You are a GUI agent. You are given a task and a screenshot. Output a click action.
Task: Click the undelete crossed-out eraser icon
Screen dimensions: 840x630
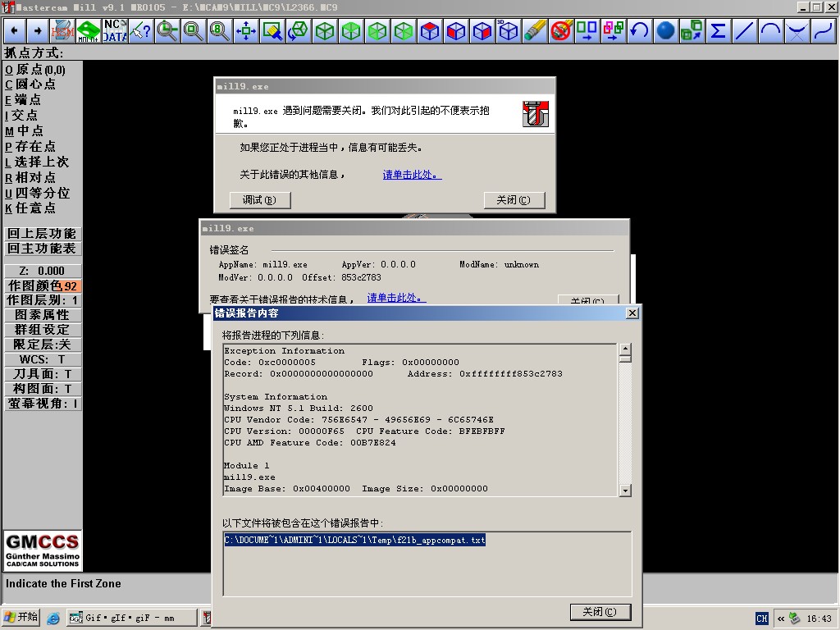[x=561, y=31]
